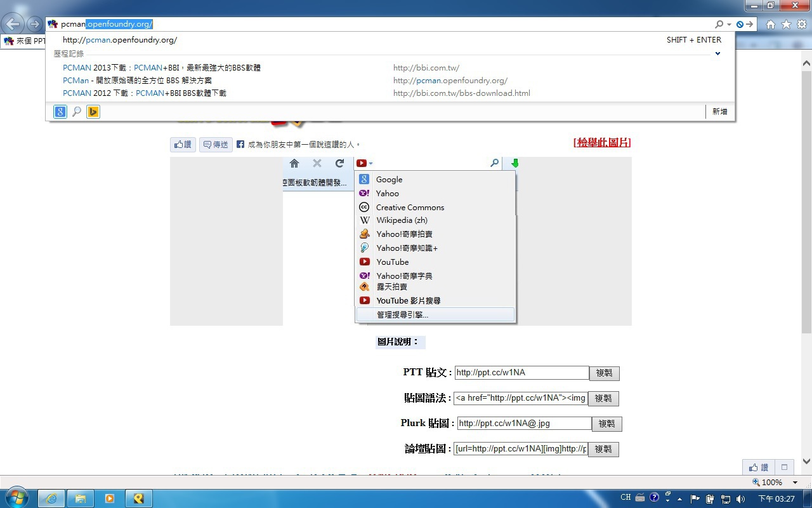Click the keyboard IME icon in tray
Viewport: 812px width, 508px height.
(640, 498)
